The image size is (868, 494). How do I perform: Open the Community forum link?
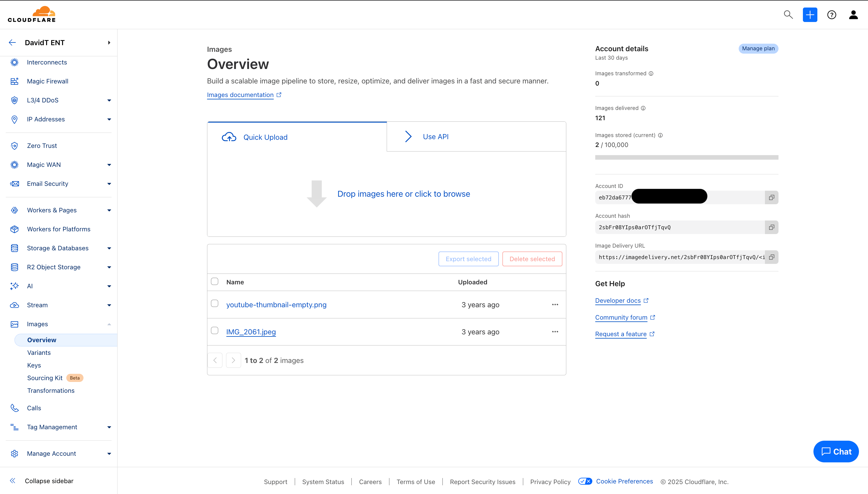click(621, 317)
